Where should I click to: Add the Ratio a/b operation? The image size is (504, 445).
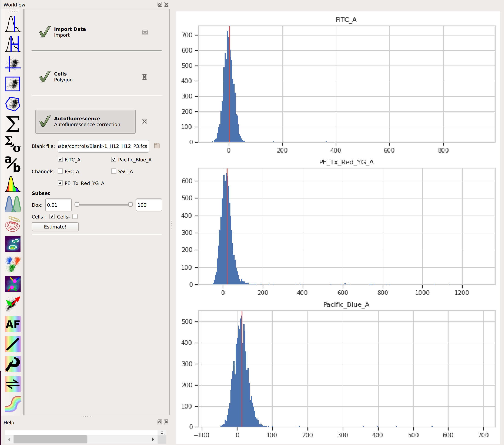point(13,164)
